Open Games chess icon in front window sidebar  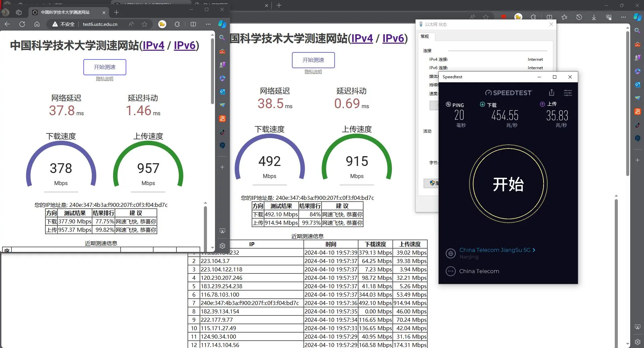(x=222, y=65)
